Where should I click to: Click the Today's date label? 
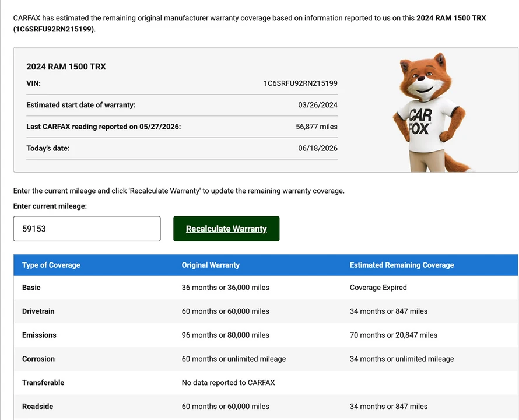pyautogui.click(x=48, y=148)
